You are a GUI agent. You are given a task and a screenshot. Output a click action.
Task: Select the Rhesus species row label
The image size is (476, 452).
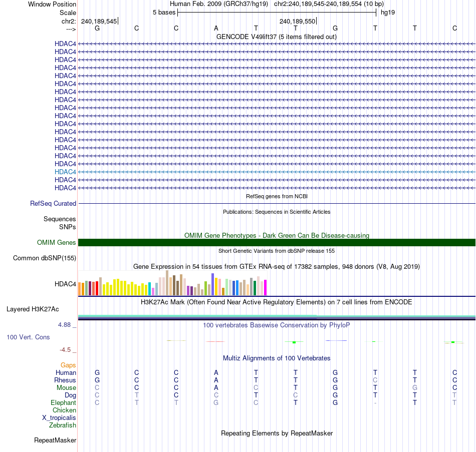65,380
